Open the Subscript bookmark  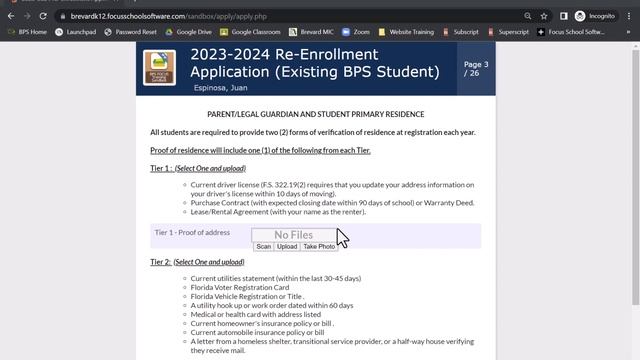[461, 32]
